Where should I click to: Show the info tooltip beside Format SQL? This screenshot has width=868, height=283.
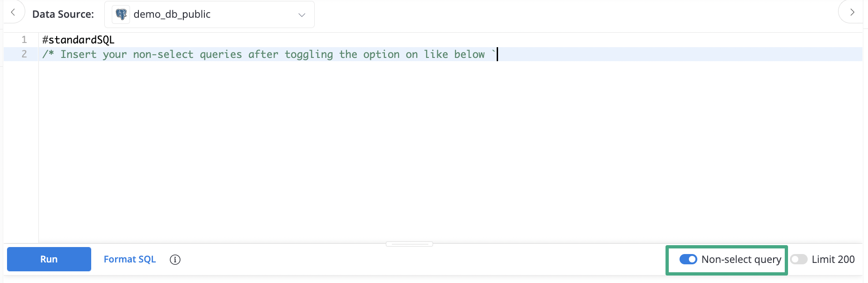coord(175,260)
